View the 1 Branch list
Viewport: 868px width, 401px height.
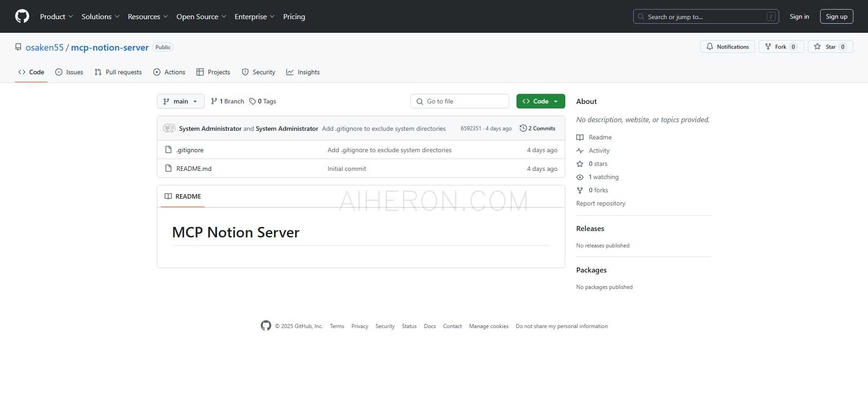227,101
